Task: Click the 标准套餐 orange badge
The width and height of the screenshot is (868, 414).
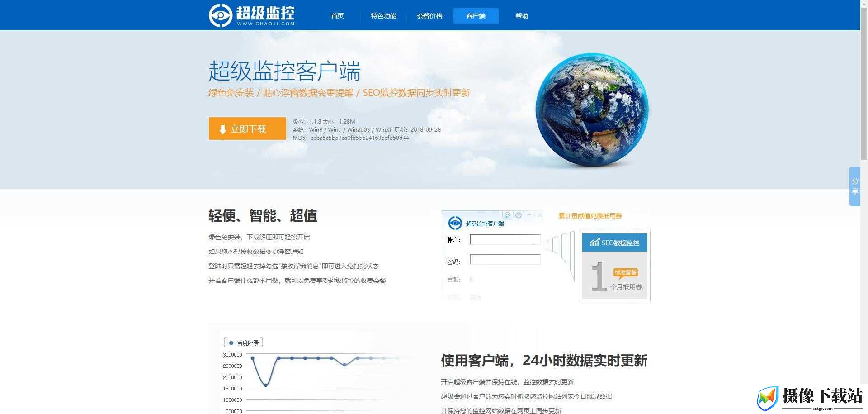Action: [626, 273]
